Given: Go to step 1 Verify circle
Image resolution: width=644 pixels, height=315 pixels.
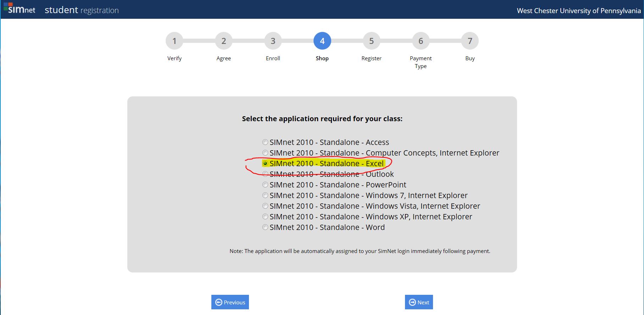Looking at the screenshot, I should (174, 41).
